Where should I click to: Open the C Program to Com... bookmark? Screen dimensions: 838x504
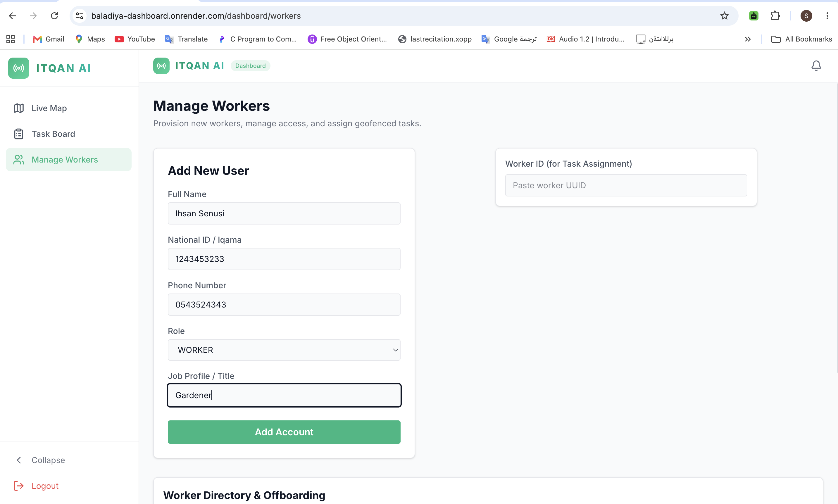[x=258, y=39]
